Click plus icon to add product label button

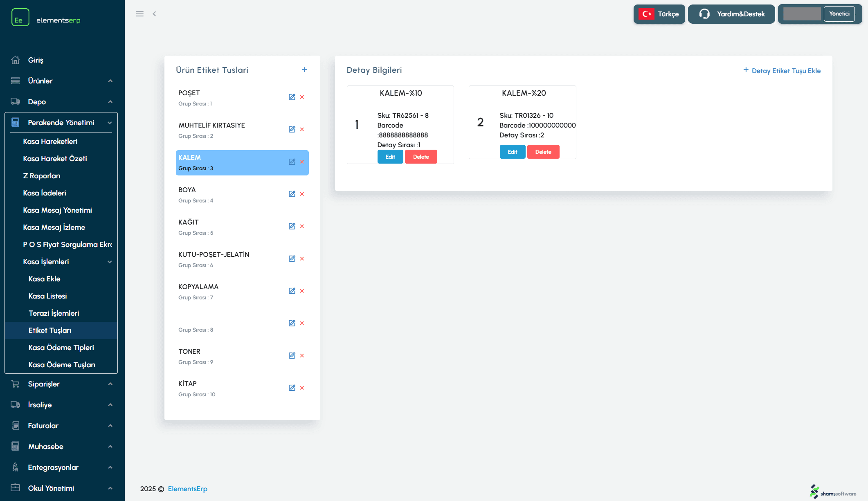[x=304, y=70]
